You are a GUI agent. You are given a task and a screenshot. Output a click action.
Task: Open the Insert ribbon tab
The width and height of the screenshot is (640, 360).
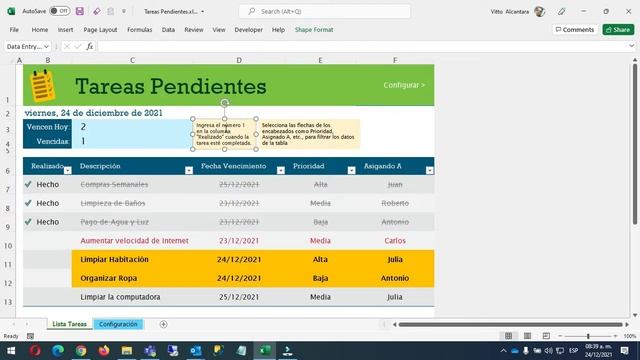click(65, 30)
